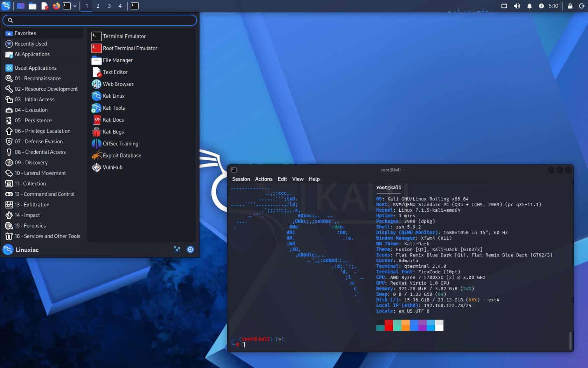Launch Root Terminal Emulator

point(141,48)
